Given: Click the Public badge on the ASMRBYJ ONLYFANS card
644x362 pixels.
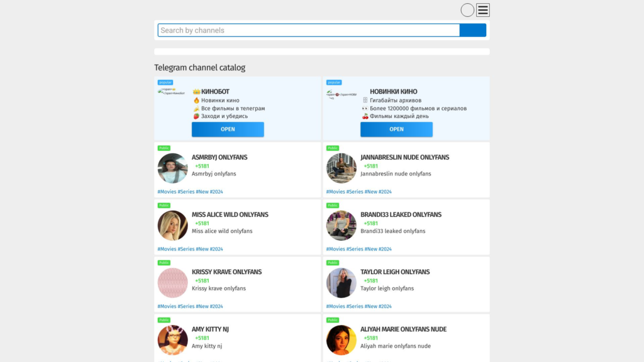Looking at the screenshot, I should 164,148.
